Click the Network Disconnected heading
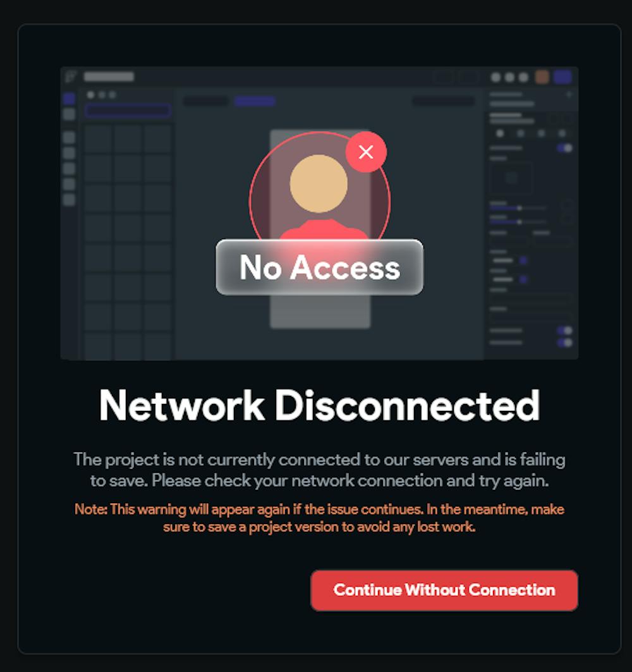This screenshot has width=632, height=672. (320, 405)
